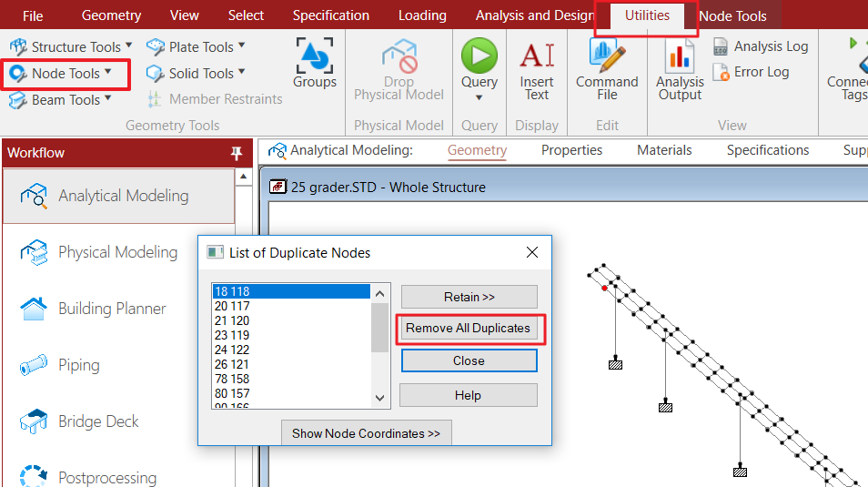Screen dimensions: 868x487
Task: Switch to the Specification ribbon tab
Action: pyautogui.click(x=331, y=15)
